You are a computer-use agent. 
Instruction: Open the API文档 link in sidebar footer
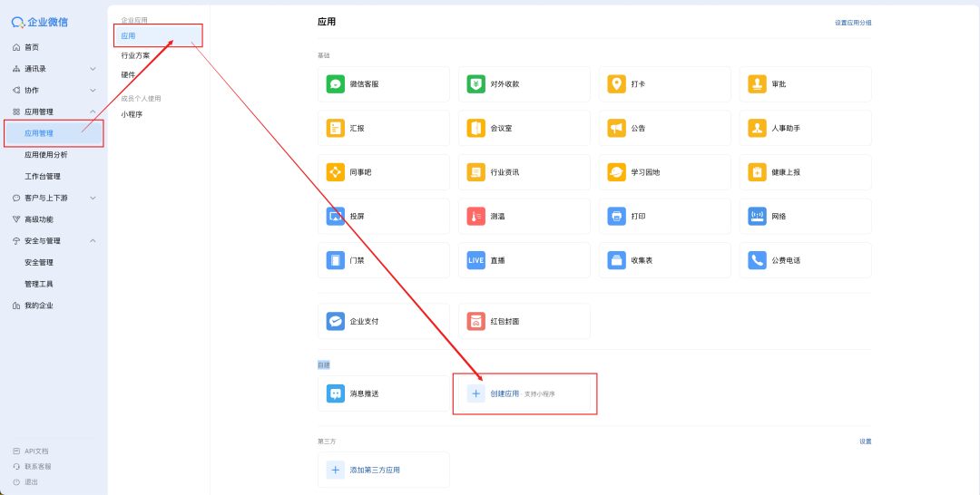click(36, 451)
